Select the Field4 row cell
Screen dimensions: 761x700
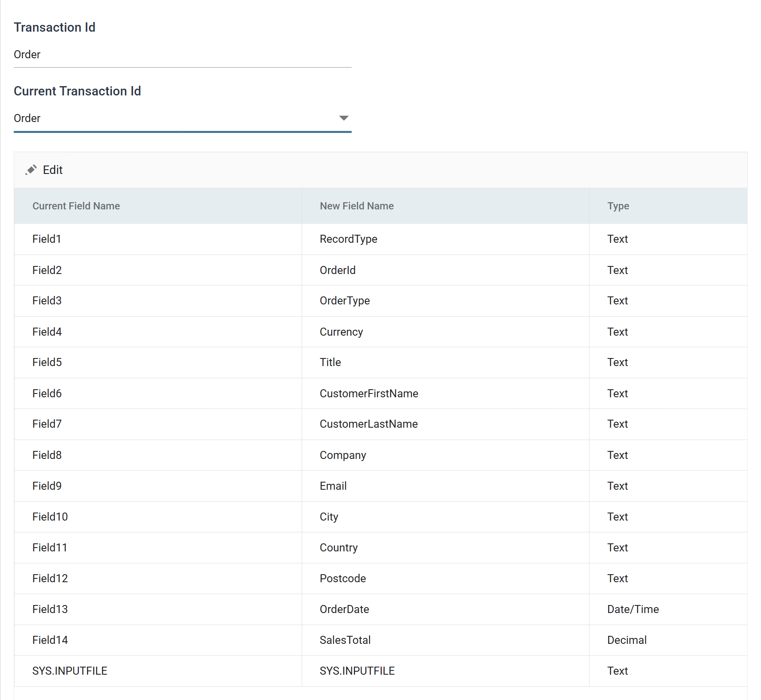[x=158, y=332]
